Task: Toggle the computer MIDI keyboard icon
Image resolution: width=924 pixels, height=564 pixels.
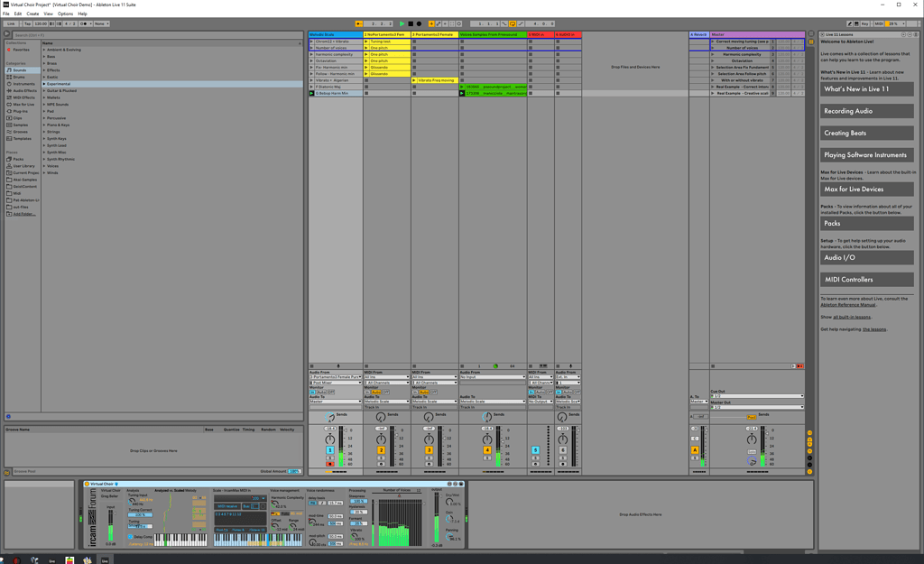Action: point(857,23)
